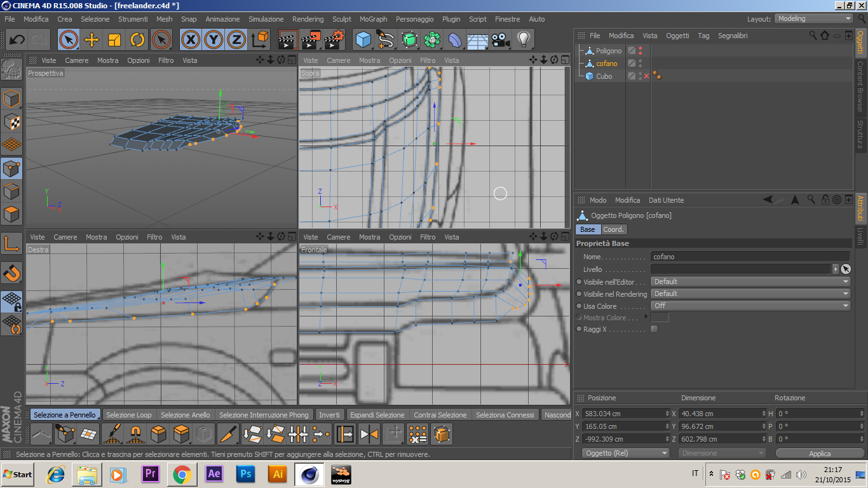Toggle snap magnet in left sidebar
The width and height of the screenshot is (868, 488).
click(x=11, y=273)
